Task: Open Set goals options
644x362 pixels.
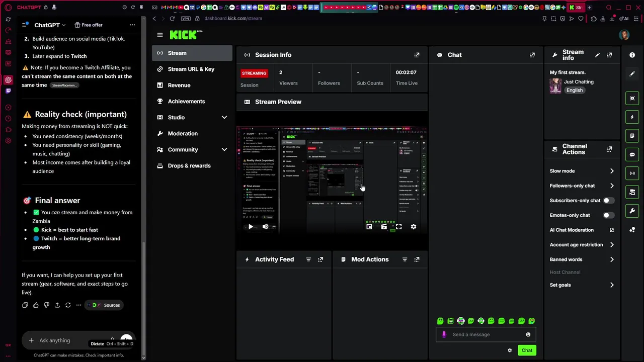Action: click(x=582, y=285)
